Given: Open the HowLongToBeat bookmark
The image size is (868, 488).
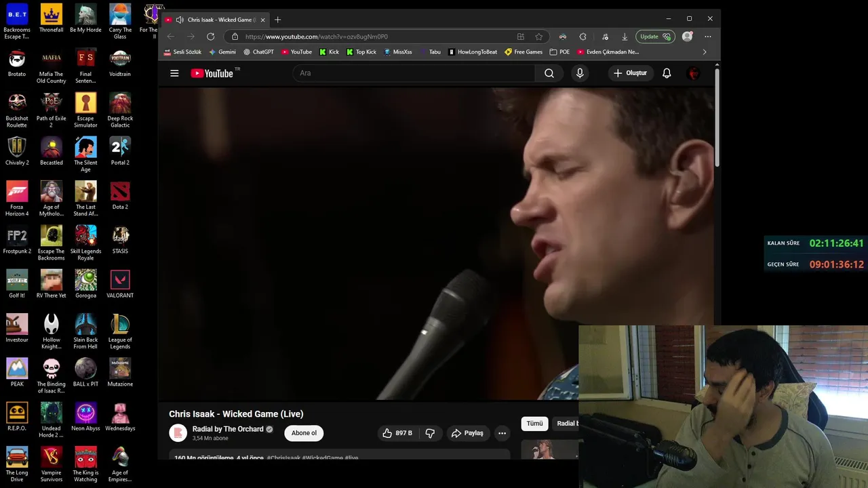Looking at the screenshot, I should tap(473, 52).
